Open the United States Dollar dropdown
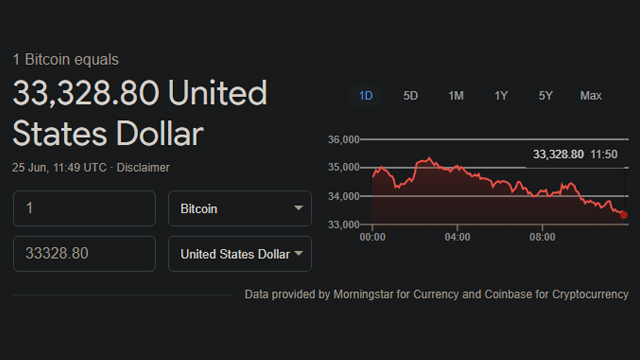 click(x=240, y=254)
